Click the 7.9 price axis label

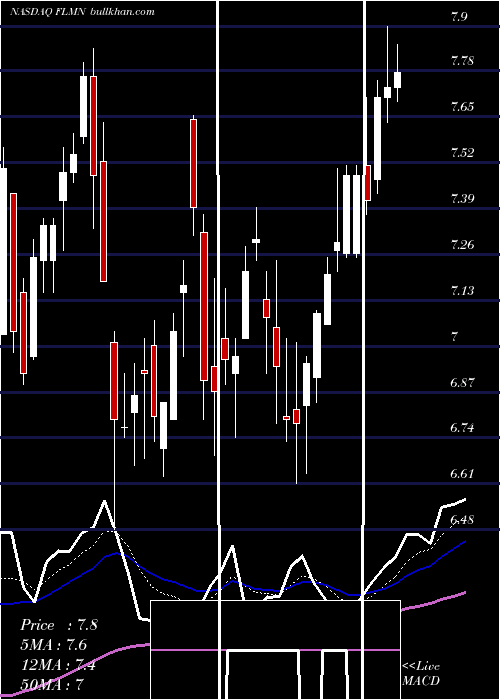(x=459, y=17)
